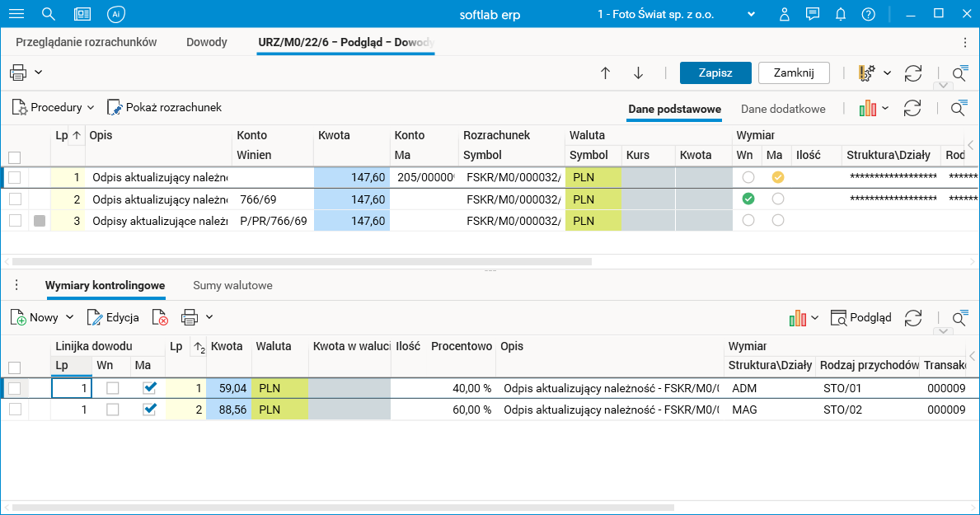
Task: Click the notifications bell icon
Action: pos(841,14)
